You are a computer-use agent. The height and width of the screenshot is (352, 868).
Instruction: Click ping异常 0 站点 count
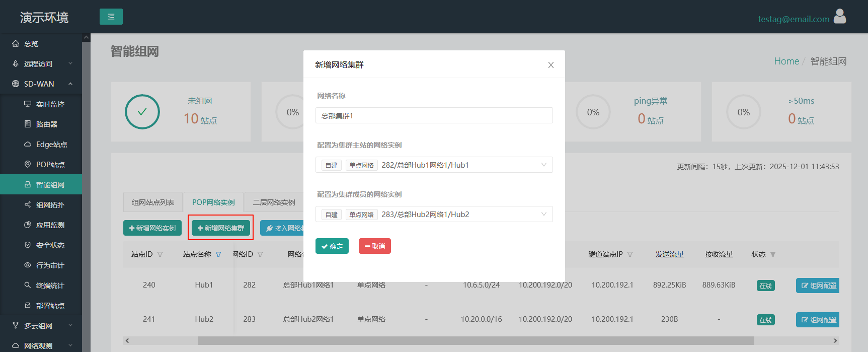[x=651, y=119]
